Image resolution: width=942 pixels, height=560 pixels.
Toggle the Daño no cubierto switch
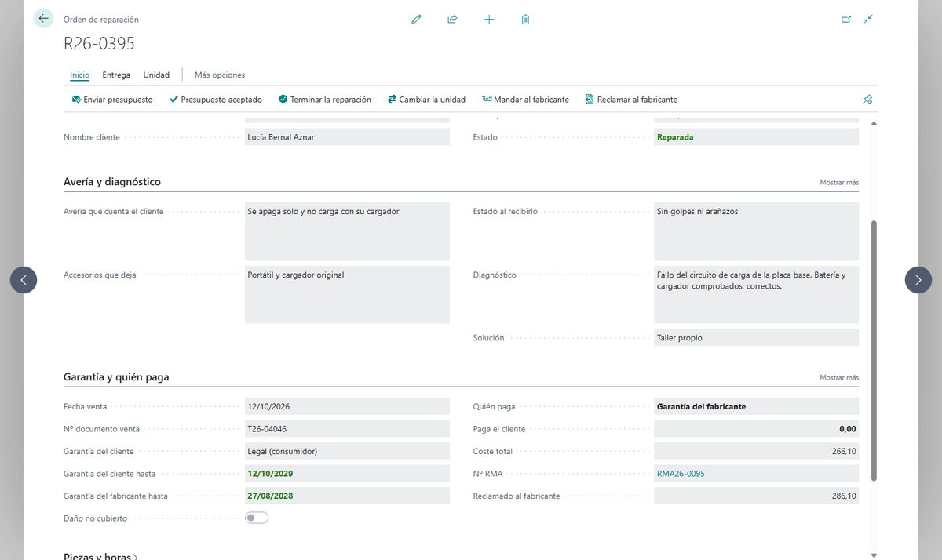click(x=257, y=518)
